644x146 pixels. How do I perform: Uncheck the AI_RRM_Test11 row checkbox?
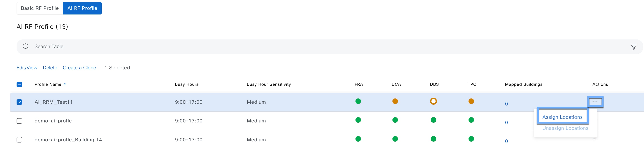19,102
